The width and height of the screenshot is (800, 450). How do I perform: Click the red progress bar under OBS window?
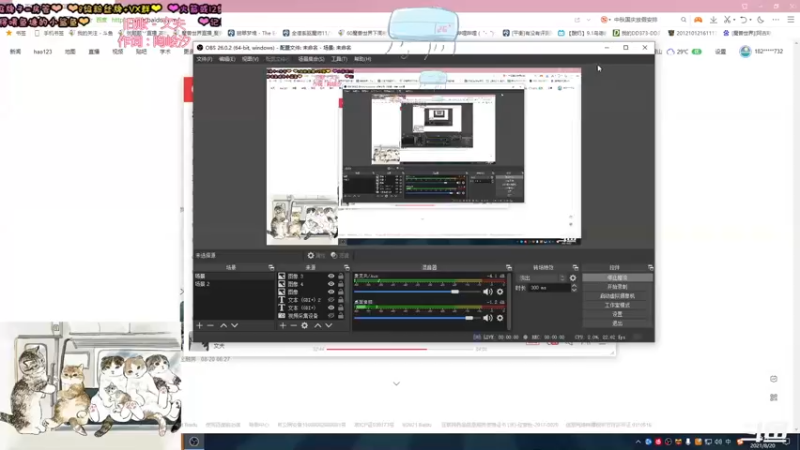coord(377,349)
